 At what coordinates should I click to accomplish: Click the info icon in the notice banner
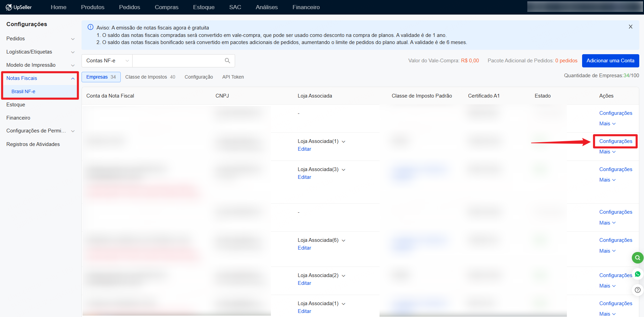tap(90, 27)
